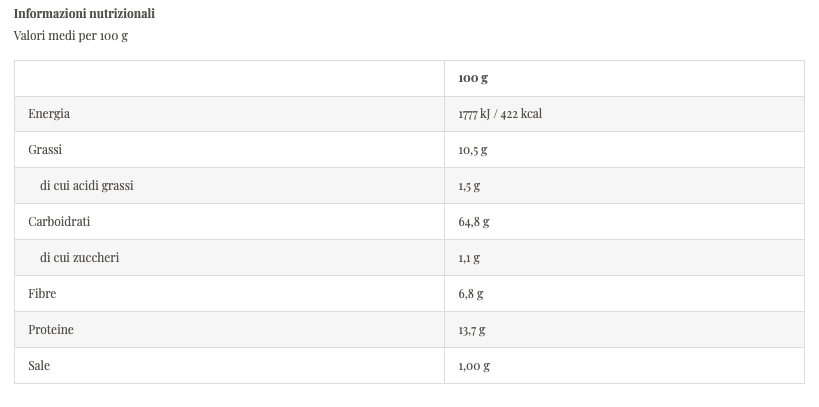Image resolution: width=819 pixels, height=407 pixels.
Task: Click the "64,8 g" carbohydrates value
Action: pyautogui.click(x=474, y=222)
